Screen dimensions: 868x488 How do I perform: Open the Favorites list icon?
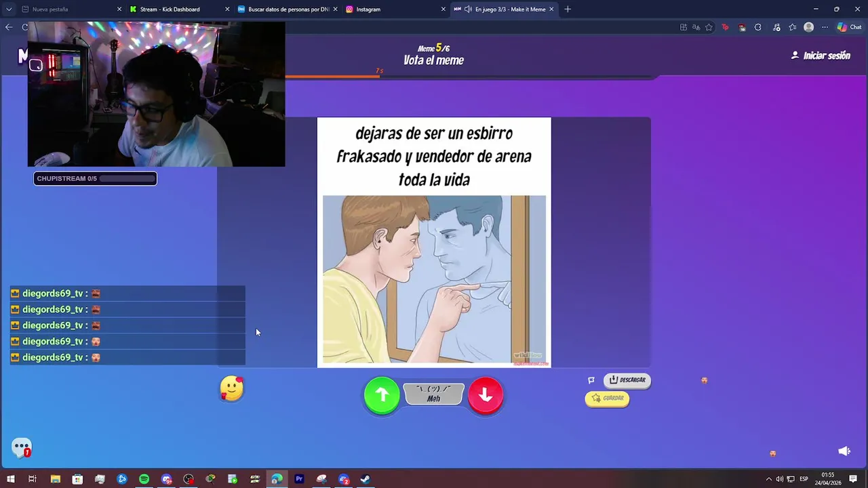click(x=792, y=27)
